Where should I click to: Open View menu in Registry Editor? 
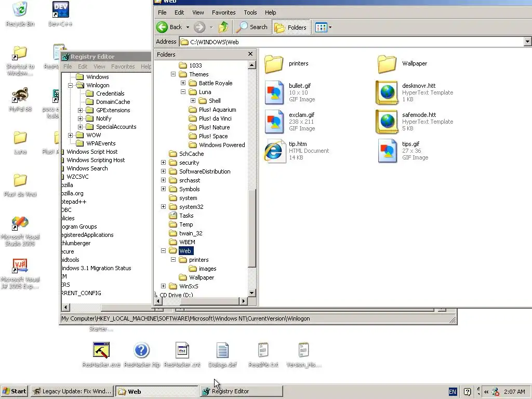pos(99,66)
